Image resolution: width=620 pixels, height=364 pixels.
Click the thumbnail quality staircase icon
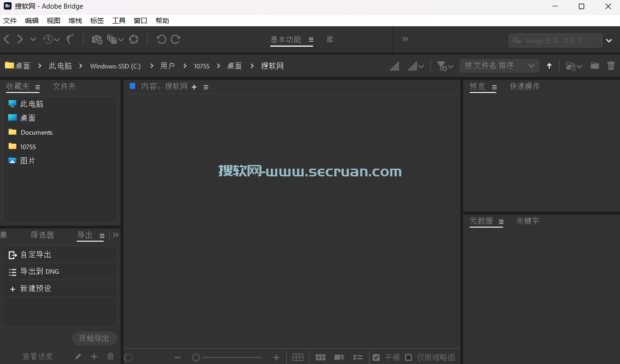pos(395,66)
